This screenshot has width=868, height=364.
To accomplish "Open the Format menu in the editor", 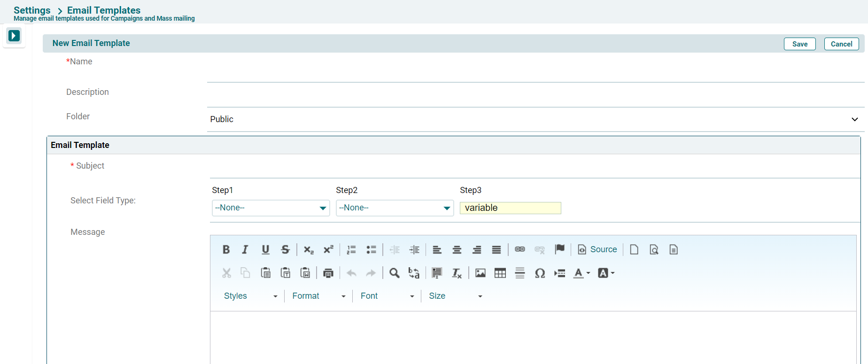I will coord(318,296).
